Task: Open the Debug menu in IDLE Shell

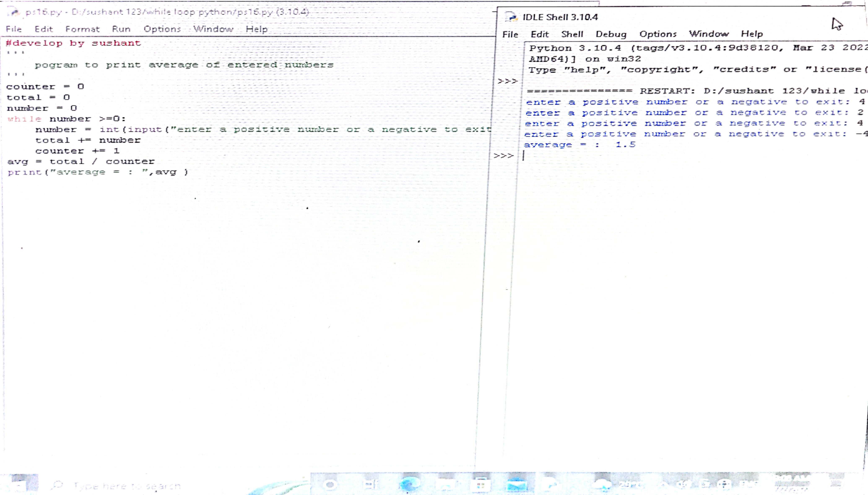Action: (x=611, y=34)
